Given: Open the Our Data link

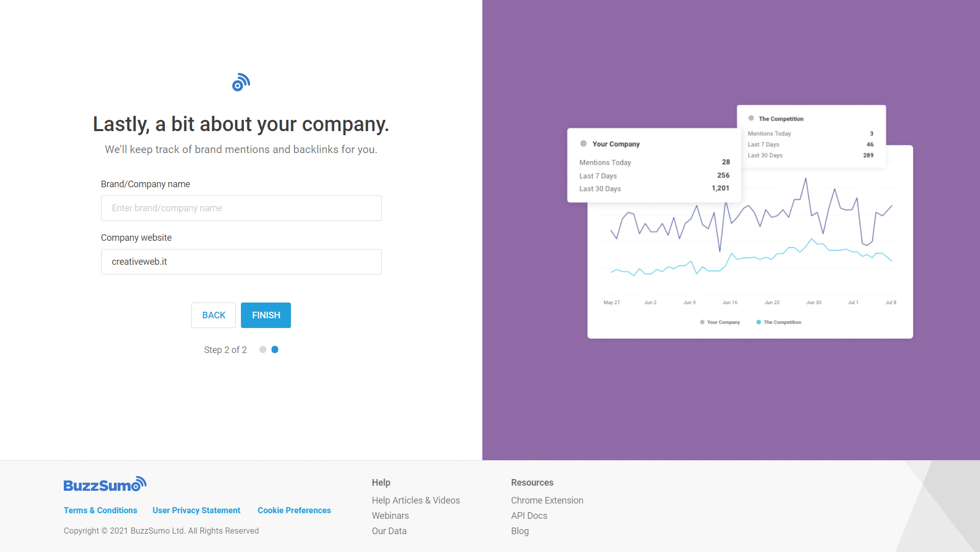Looking at the screenshot, I should click(389, 531).
